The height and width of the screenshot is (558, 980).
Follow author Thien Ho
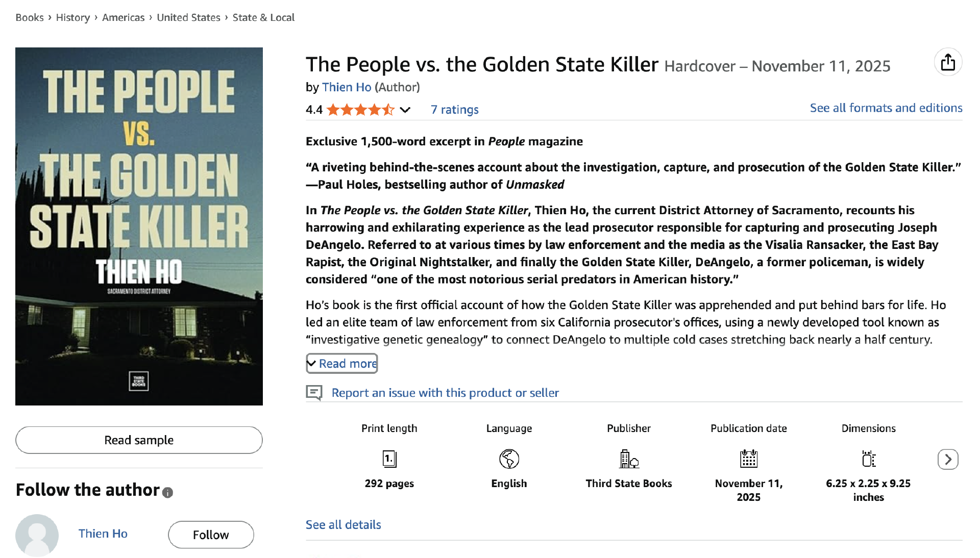211,535
